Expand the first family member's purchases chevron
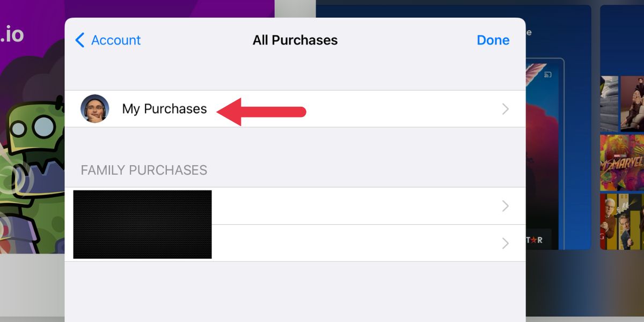The width and height of the screenshot is (644, 322). pos(505,206)
